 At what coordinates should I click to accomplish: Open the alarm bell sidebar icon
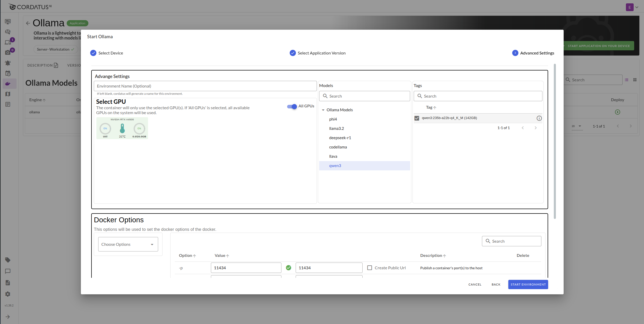click(x=8, y=63)
